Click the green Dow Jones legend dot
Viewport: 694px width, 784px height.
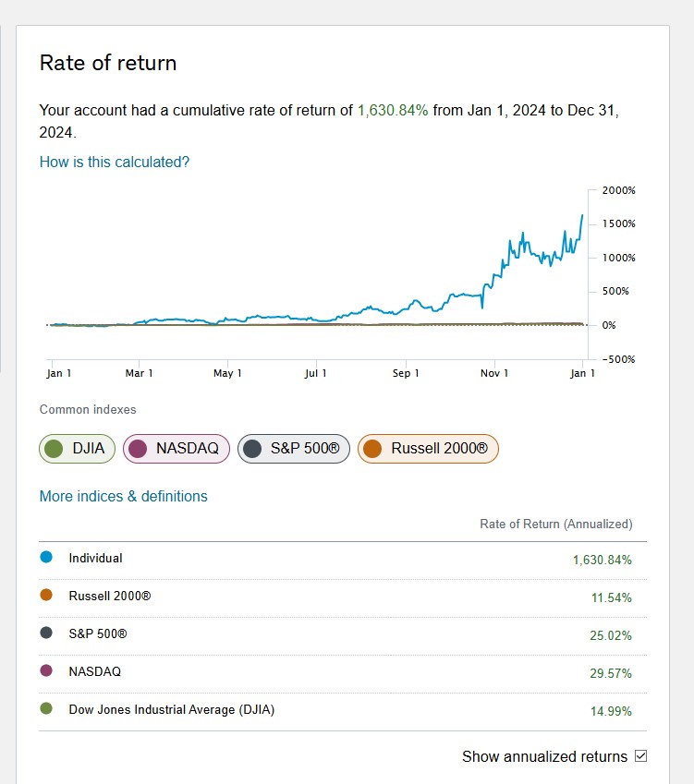click(47, 709)
